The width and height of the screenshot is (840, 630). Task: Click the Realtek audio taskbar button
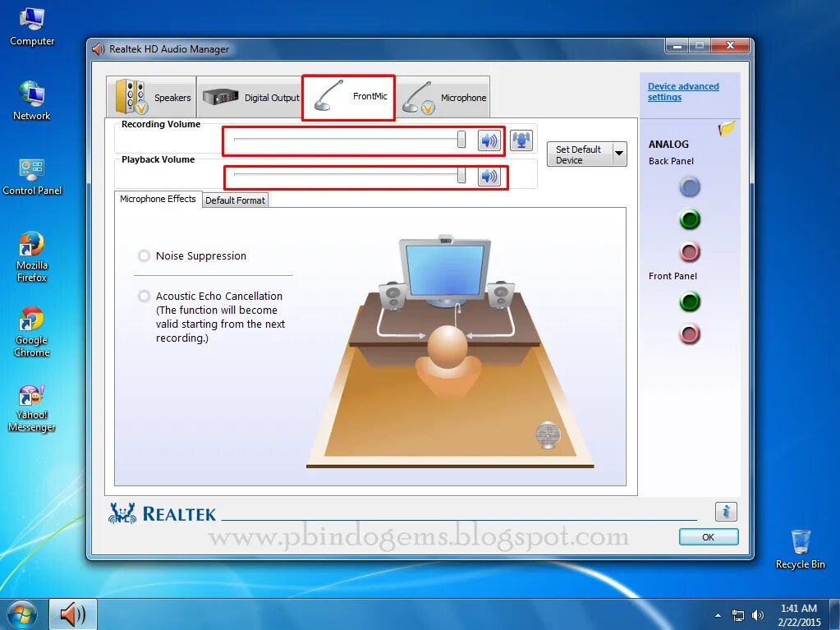point(73,614)
